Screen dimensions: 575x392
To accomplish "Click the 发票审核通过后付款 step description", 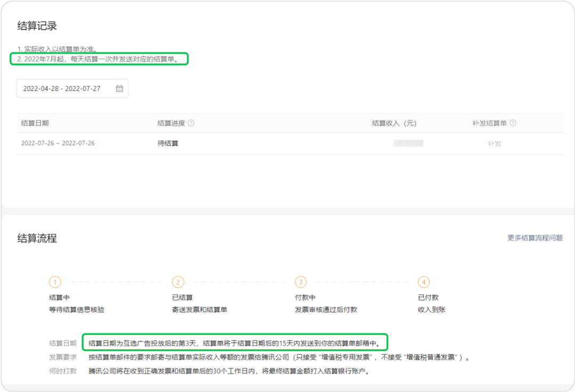I will tap(326, 310).
